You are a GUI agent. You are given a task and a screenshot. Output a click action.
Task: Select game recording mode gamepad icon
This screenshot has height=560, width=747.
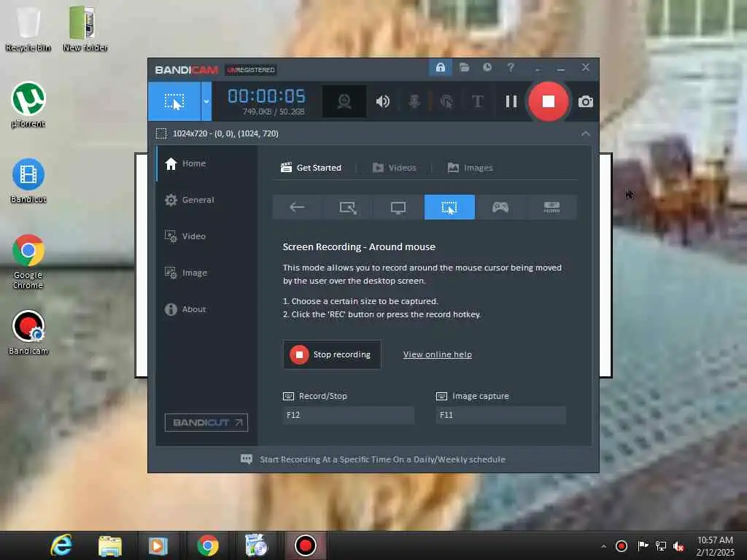click(500, 207)
